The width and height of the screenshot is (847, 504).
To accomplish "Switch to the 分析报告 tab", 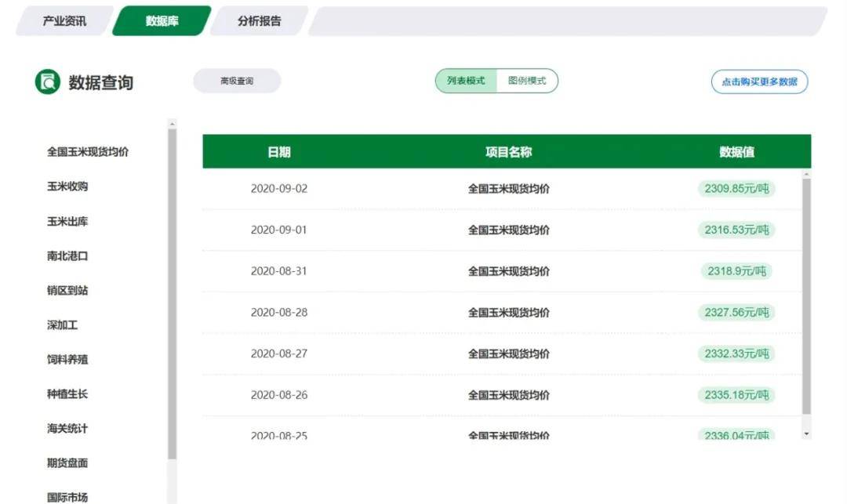I will (258, 20).
